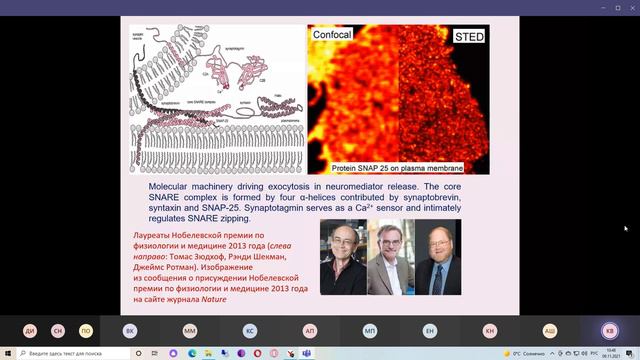Click the ПО participant avatar

click(86, 331)
